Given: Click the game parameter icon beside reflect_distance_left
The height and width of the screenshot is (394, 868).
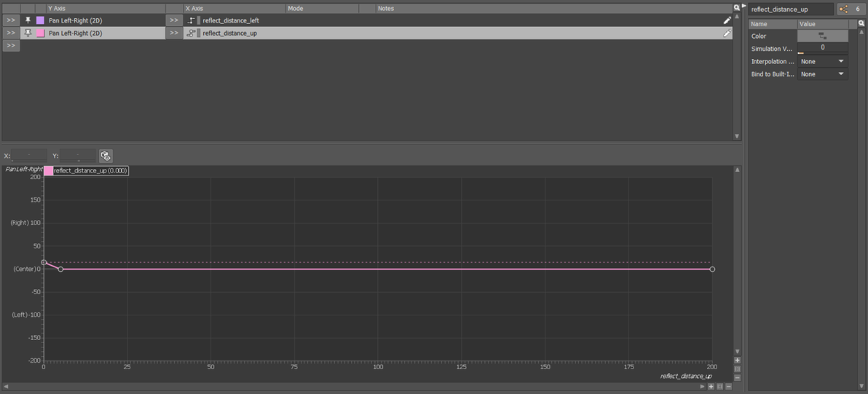Looking at the screenshot, I should [192, 20].
